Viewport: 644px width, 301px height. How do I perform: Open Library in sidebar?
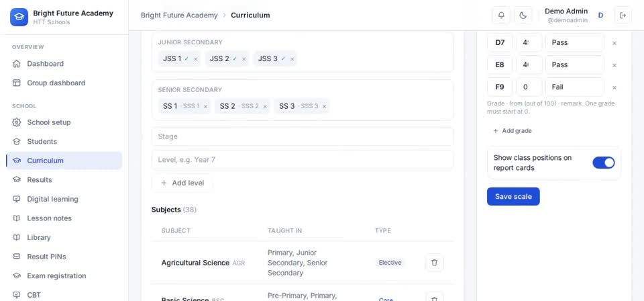pyautogui.click(x=64, y=237)
